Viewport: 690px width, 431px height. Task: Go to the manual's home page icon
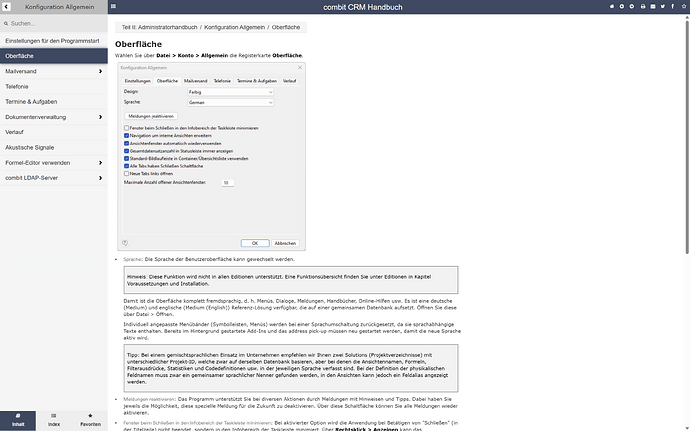pos(612,7)
